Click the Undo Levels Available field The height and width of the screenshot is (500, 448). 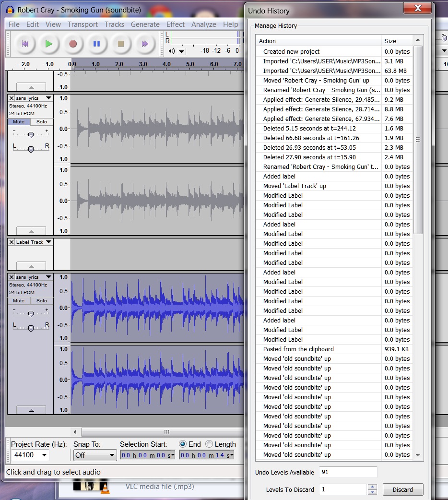click(348, 472)
